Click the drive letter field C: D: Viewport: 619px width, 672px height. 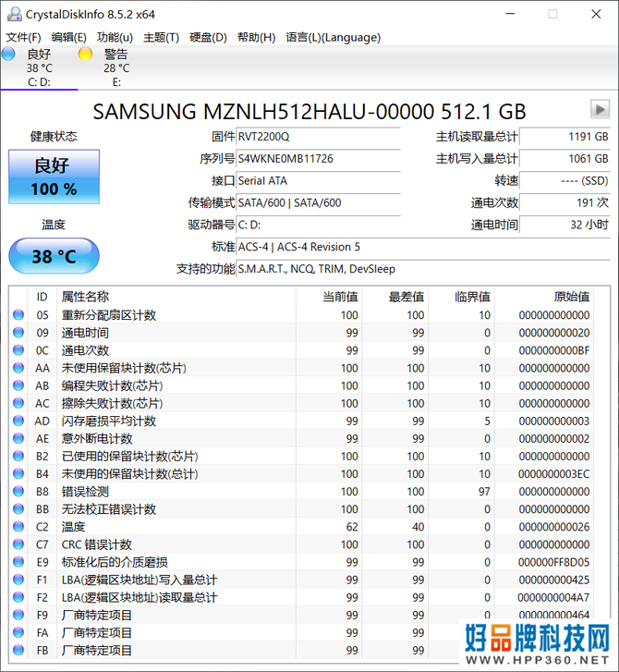point(319,225)
